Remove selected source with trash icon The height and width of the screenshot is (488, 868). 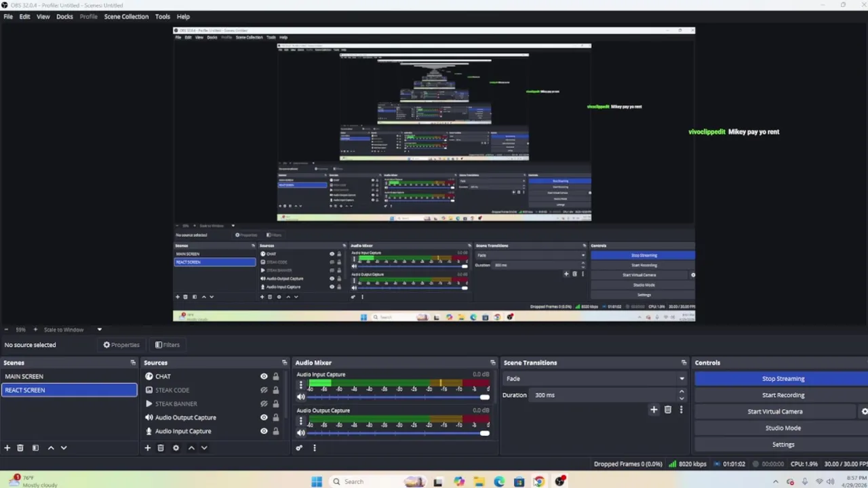[161, 447]
